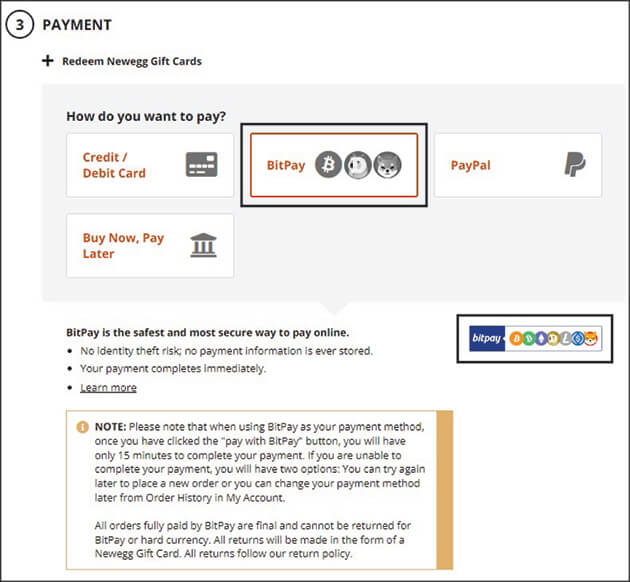The image size is (630, 582).
Task: Select the PayPal payment label
Action: click(470, 165)
